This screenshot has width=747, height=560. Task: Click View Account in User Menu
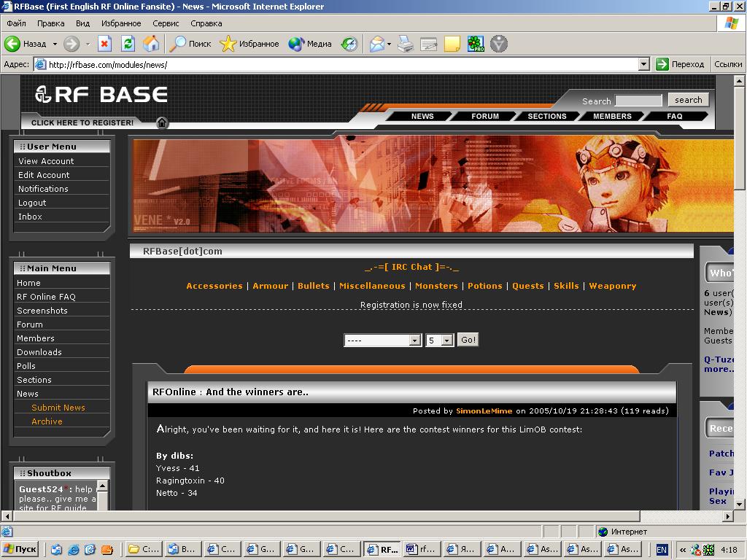click(46, 161)
